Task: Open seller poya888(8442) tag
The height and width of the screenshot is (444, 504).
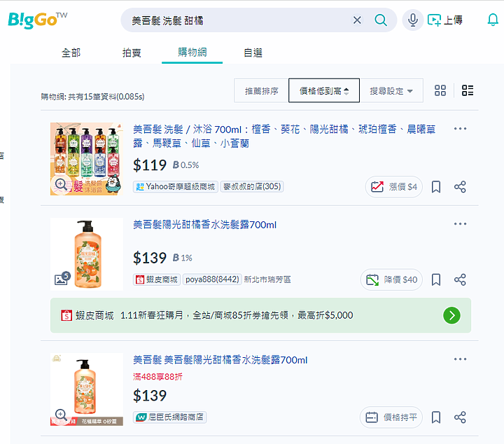Action: [x=212, y=279]
